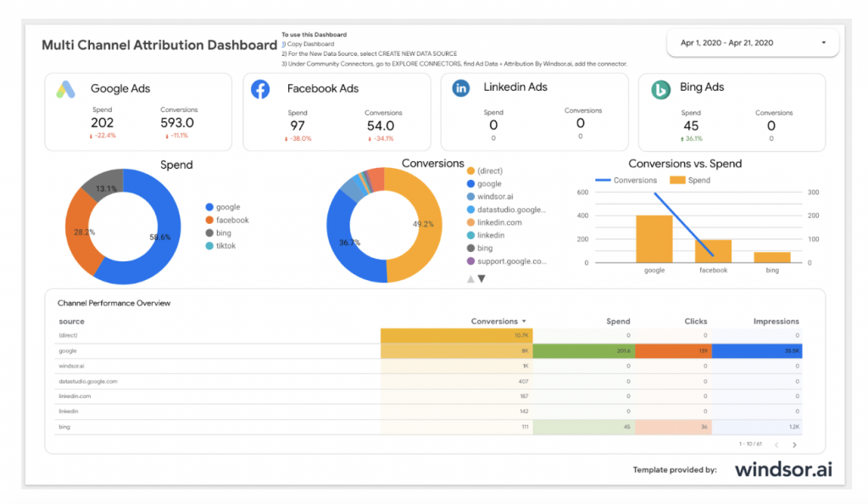This screenshot has width=868, height=504.
Task: Click the Facebook Ads logo icon
Action: point(259,88)
